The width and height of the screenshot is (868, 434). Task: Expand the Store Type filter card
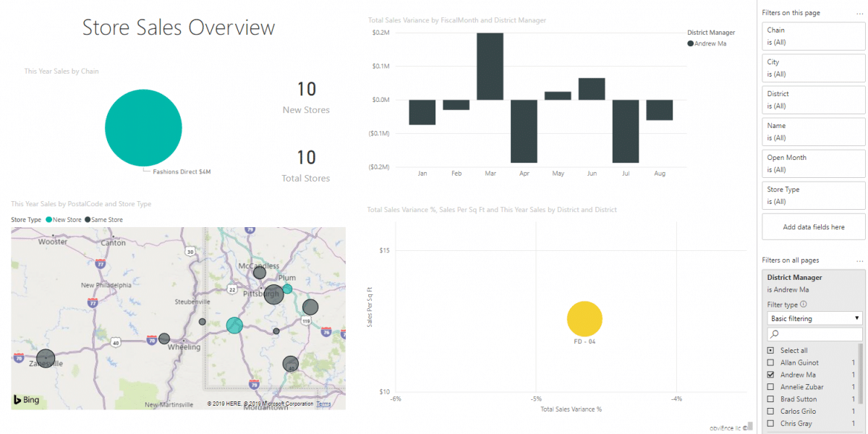click(x=813, y=195)
